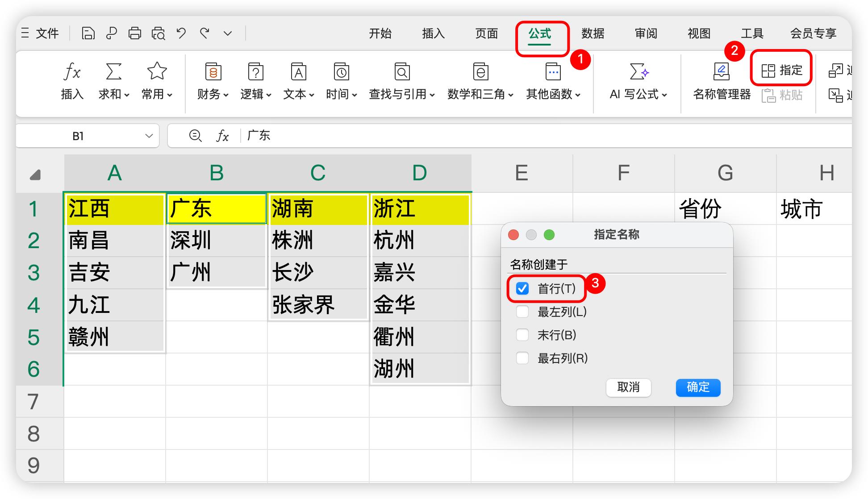This screenshot has height=499, width=868.
Task: Enable the 最右列(R) checkbox
Action: point(522,358)
